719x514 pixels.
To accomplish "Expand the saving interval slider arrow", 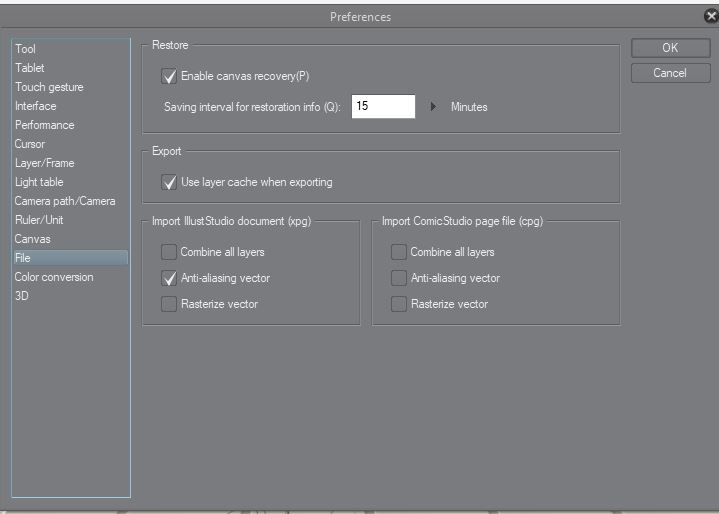I will coord(434,107).
